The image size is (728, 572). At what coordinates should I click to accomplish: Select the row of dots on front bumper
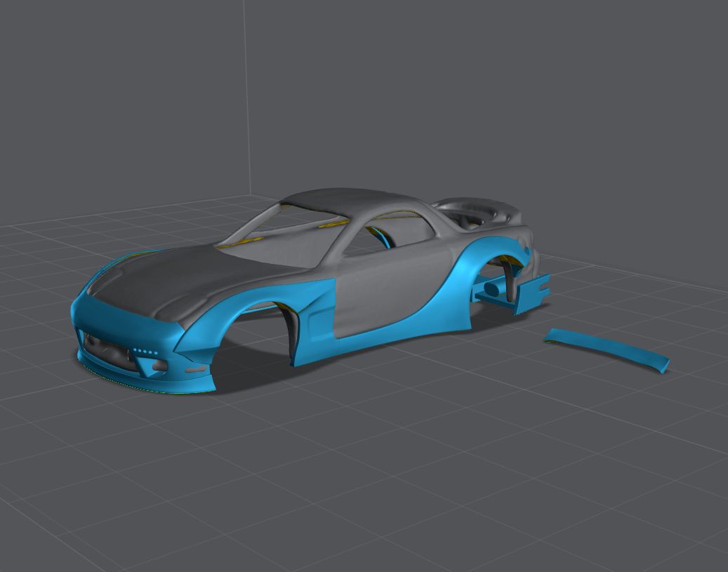(x=145, y=351)
